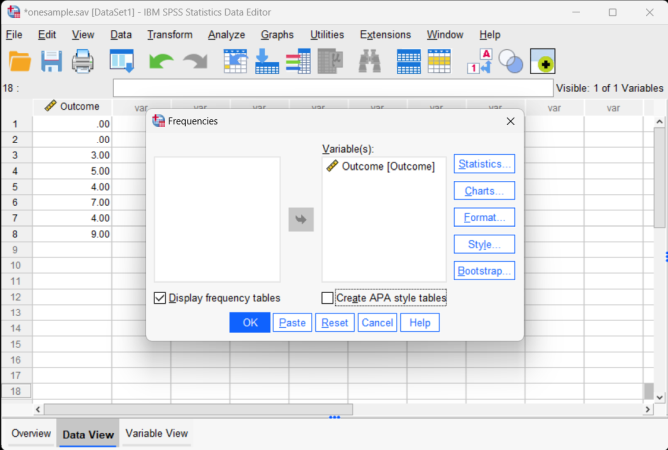The height and width of the screenshot is (450, 668).
Task: Open the data document folder icon
Action: 20,61
